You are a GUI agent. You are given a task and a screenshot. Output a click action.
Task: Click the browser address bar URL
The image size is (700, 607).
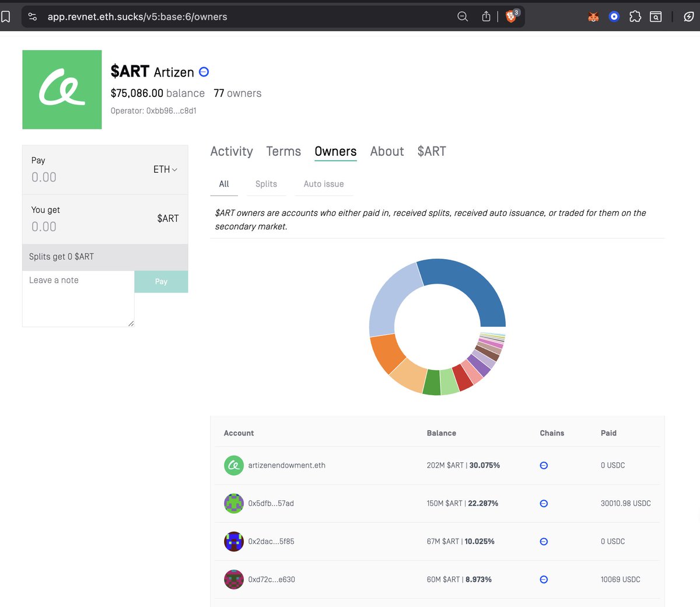point(138,17)
